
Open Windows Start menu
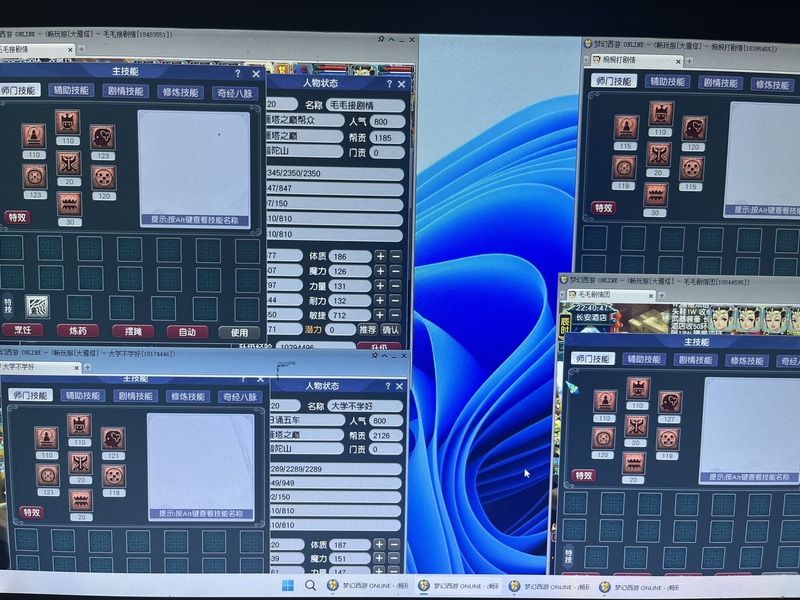[x=288, y=585]
